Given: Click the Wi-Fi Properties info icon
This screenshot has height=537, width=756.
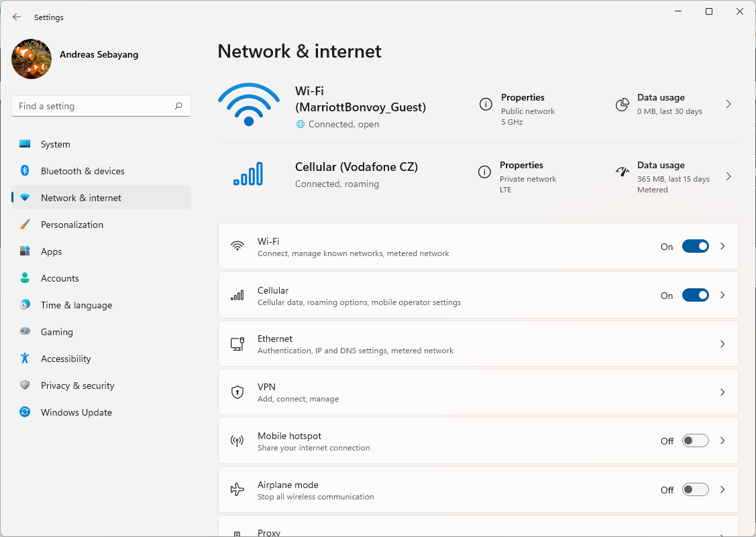Looking at the screenshot, I should pos(486,104).
